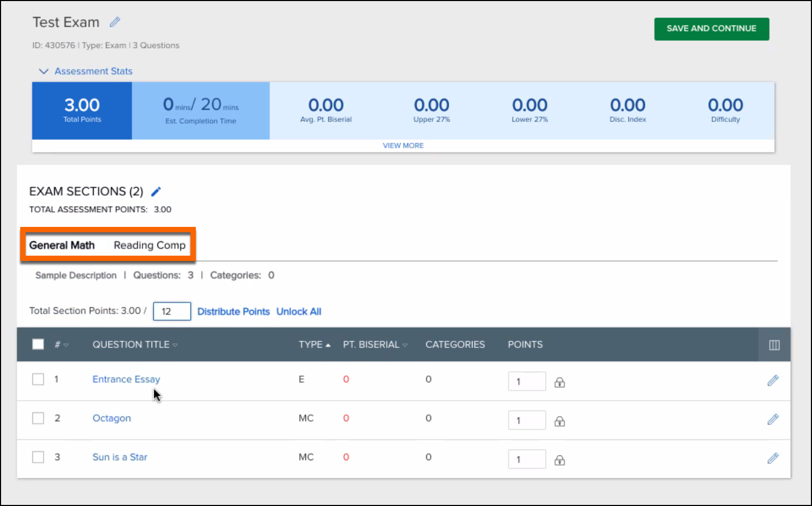Image resolution: width=812 pixels, height=506 pixels.
Task: Open the Sun is a Star question link
Action: click(x=120, y=457)
